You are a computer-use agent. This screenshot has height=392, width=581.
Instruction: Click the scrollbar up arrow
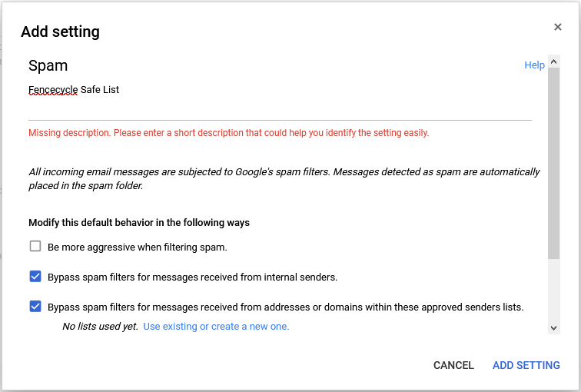[x=554, y=61]
